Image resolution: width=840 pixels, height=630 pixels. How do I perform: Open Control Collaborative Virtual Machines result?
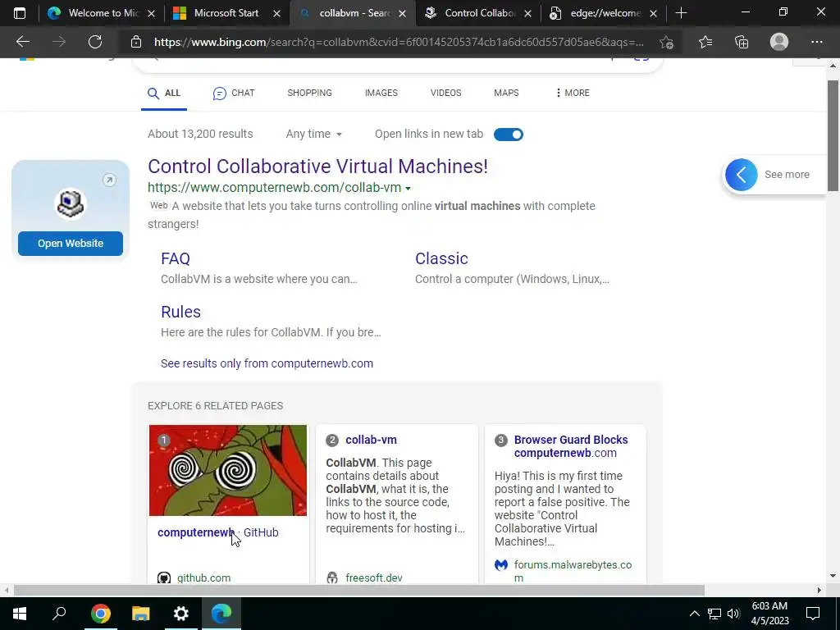point(317,166)
